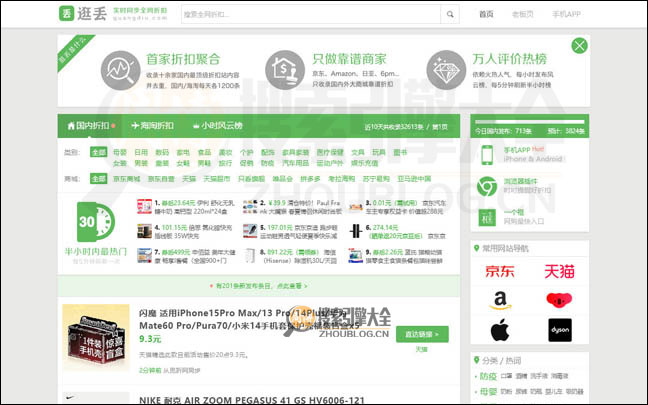Open the sidebar 母婴 hot-word category
The width and height of the screenshot is (648, 405).
(x=488, y=391)
